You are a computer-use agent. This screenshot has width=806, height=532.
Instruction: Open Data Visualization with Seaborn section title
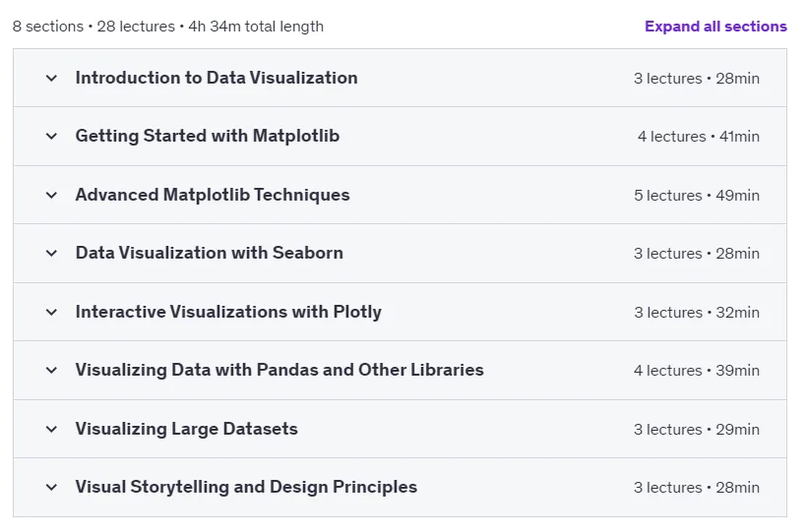pos(210,253)
